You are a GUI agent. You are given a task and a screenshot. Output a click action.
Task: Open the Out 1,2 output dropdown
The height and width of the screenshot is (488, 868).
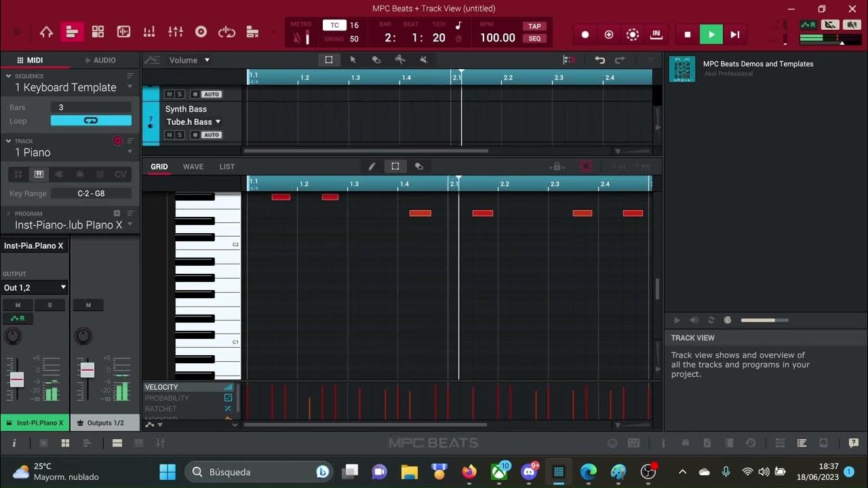click(35, 287)
